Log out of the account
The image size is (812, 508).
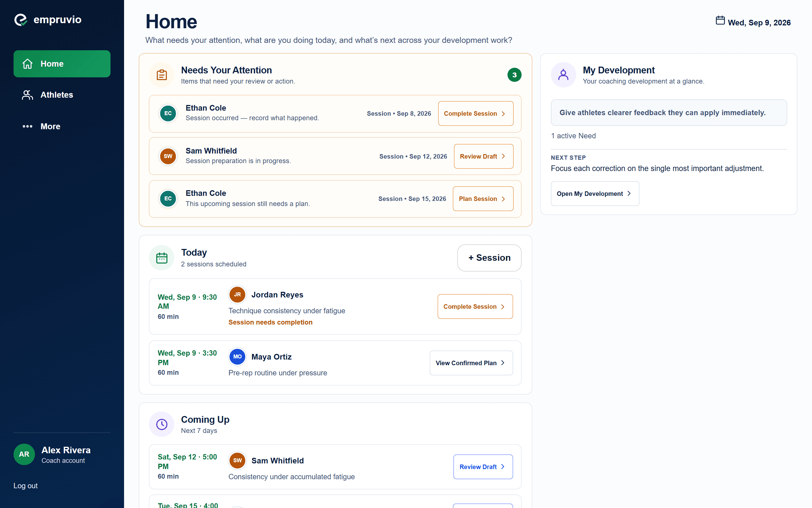tap(25, 485)
